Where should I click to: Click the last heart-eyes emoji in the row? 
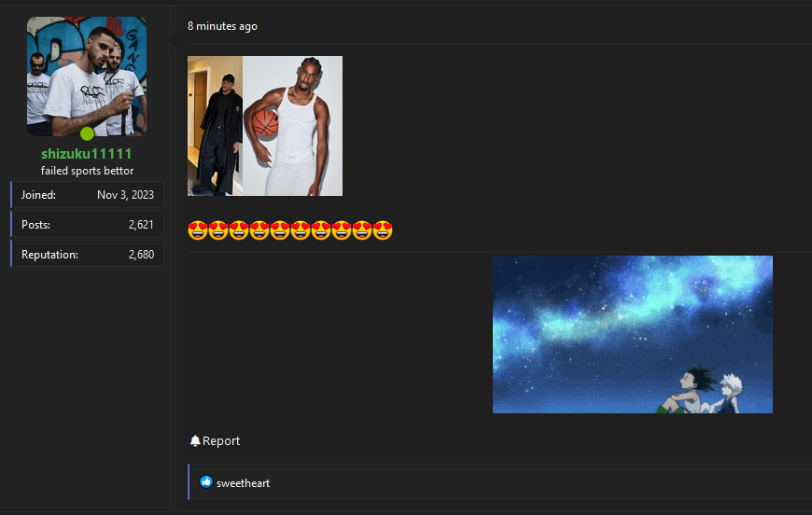[383, 230]
